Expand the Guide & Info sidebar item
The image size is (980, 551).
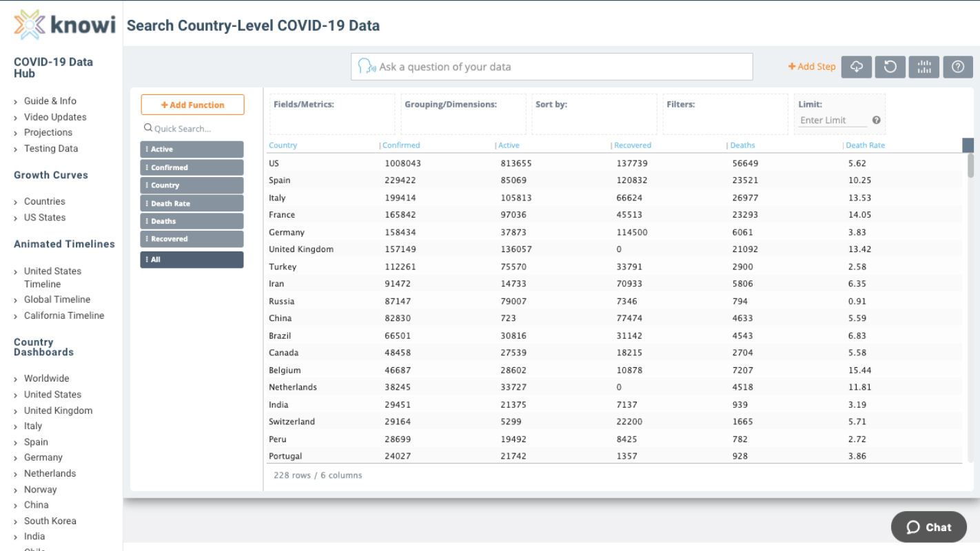point(50,101)
